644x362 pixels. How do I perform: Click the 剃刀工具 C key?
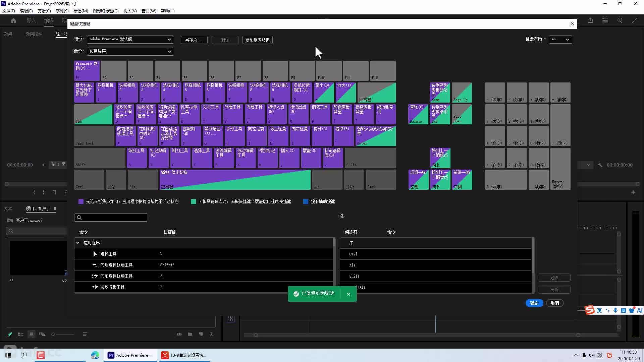point(180,158)
